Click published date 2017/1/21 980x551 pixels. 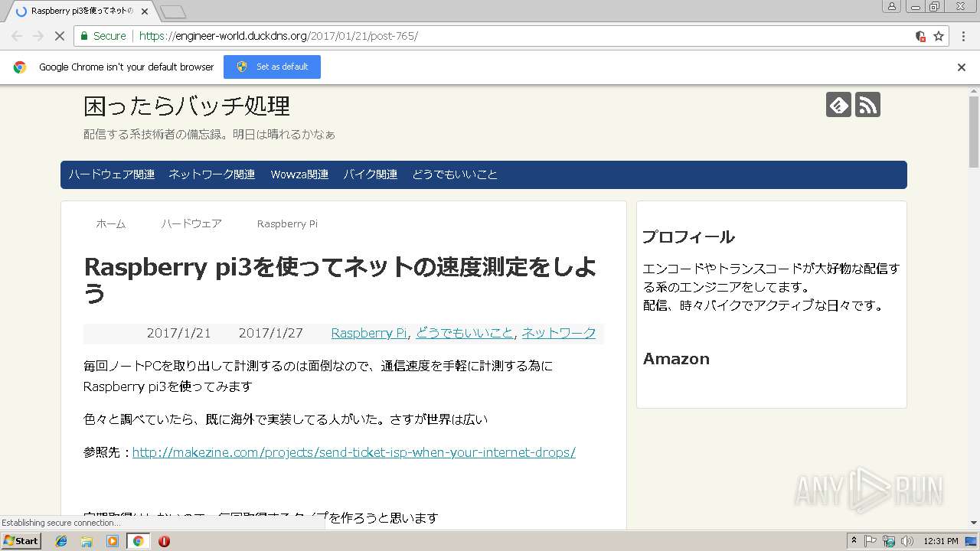click(x=178, y=333)
